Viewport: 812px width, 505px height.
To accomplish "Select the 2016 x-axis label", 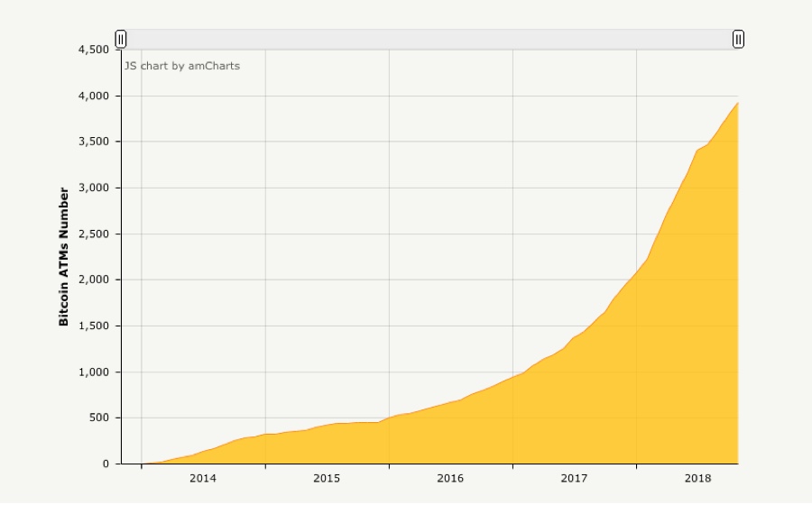I will click(450, 479).
